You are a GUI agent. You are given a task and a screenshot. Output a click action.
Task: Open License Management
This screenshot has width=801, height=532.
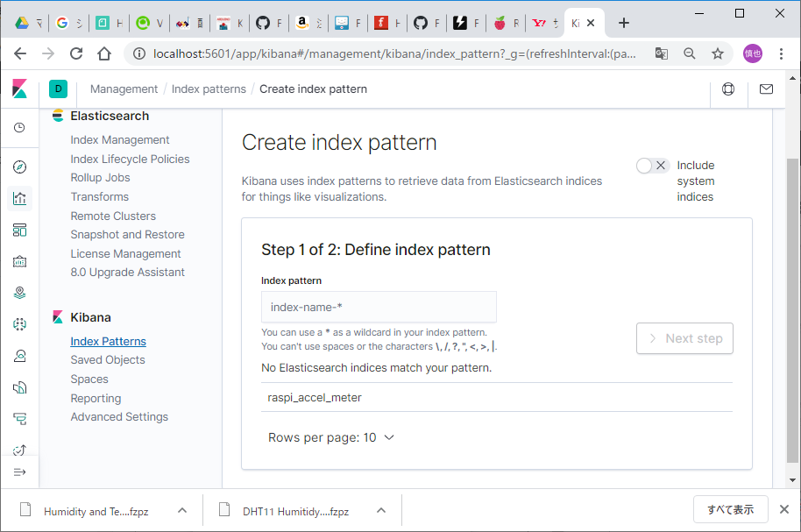(125, 254)
